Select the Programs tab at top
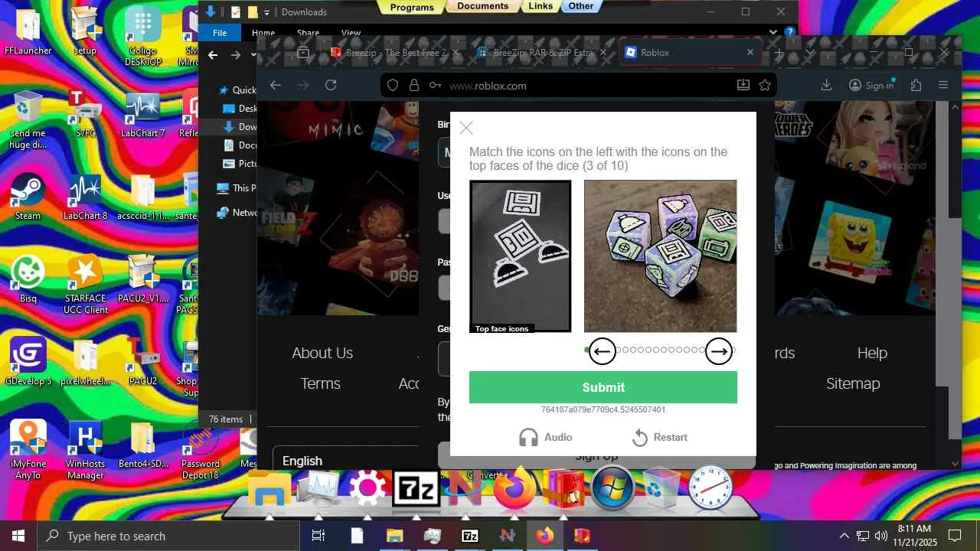Viewport: 980px width, 551px height. [412, 7]
